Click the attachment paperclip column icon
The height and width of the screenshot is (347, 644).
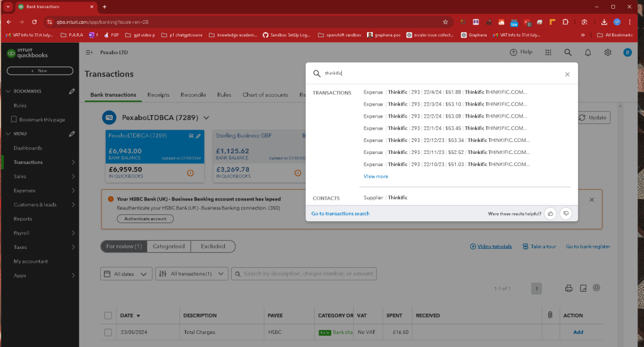(x=550, y=315)
